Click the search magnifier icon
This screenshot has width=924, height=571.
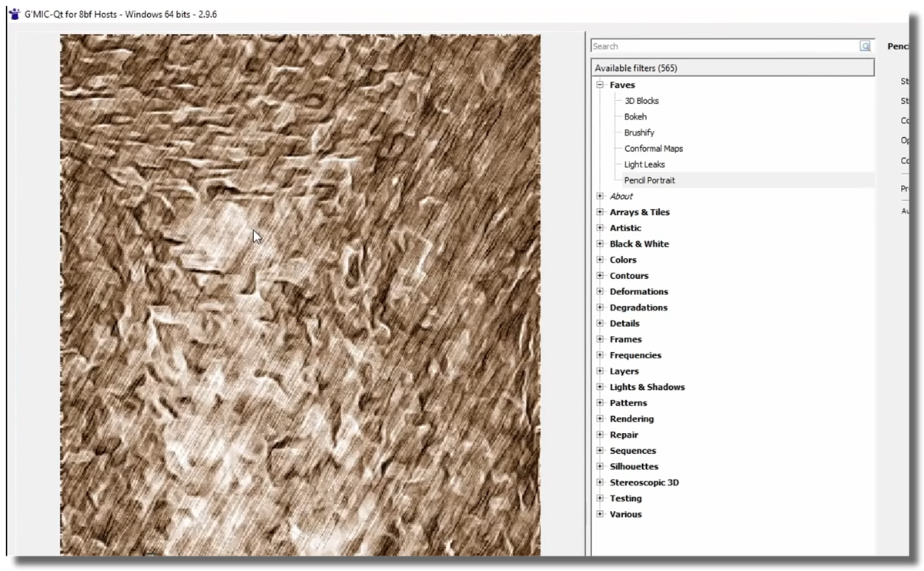865,46
